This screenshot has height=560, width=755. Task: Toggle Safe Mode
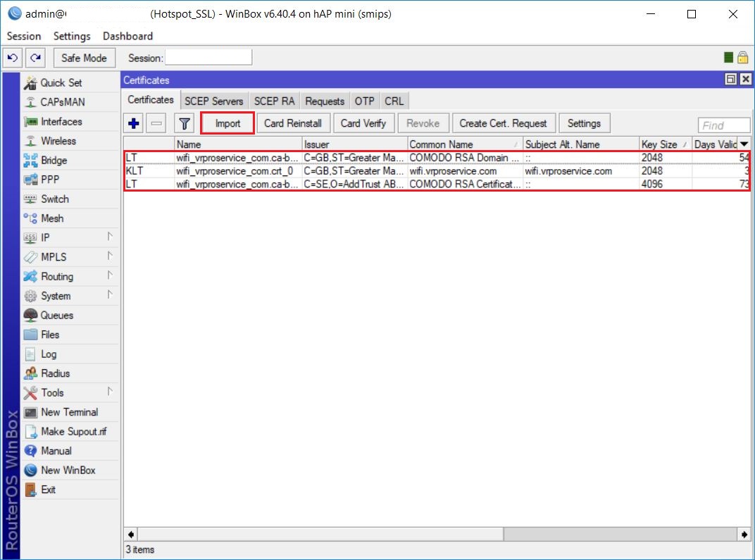click(85, 58)
